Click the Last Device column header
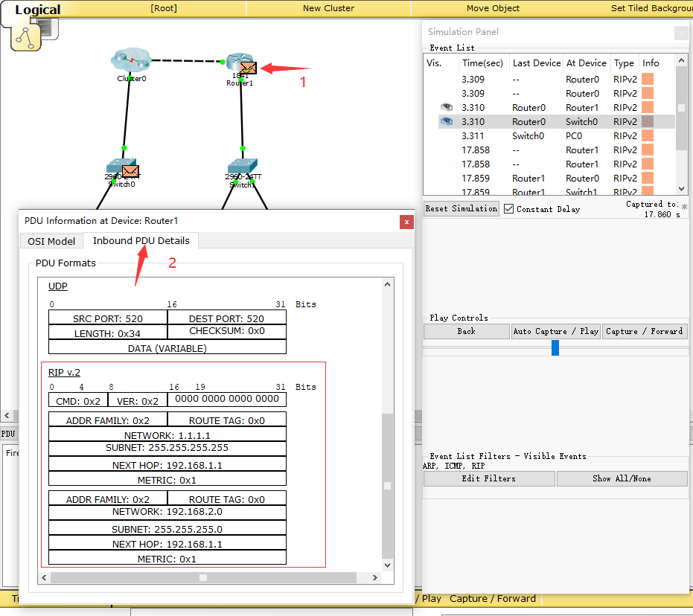 coord(537,63)
